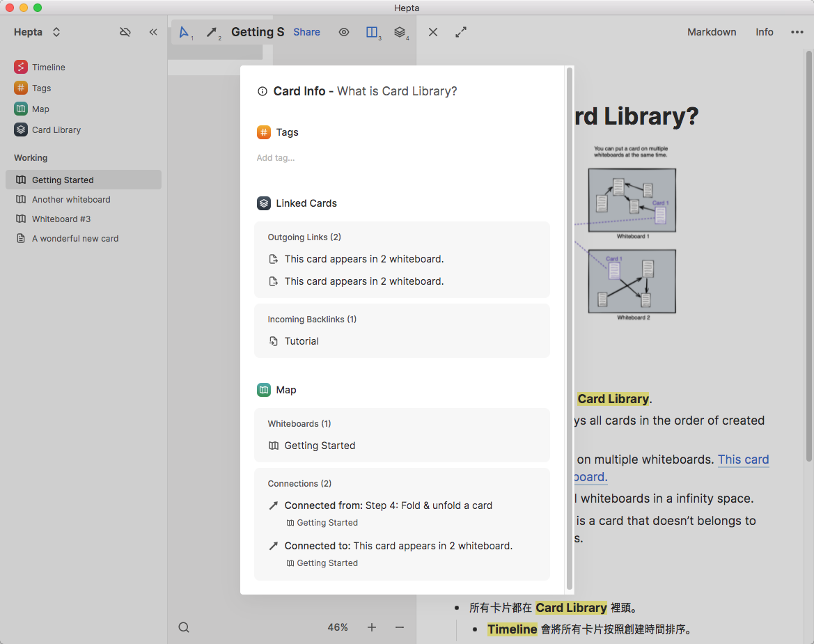Click the Incoming Backlinks (1) heading
Viewport: 814px width, 644px height.
point(312,319)
